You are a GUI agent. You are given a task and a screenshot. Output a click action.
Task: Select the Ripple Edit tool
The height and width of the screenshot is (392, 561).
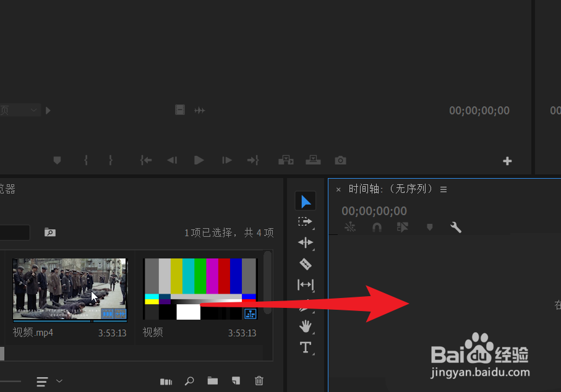coord(305,242)
